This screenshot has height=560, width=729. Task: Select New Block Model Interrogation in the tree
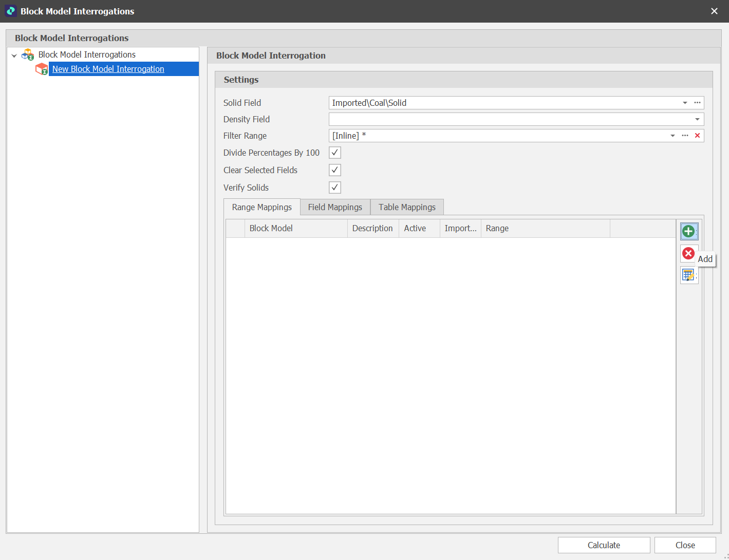[x=108, y=69]
